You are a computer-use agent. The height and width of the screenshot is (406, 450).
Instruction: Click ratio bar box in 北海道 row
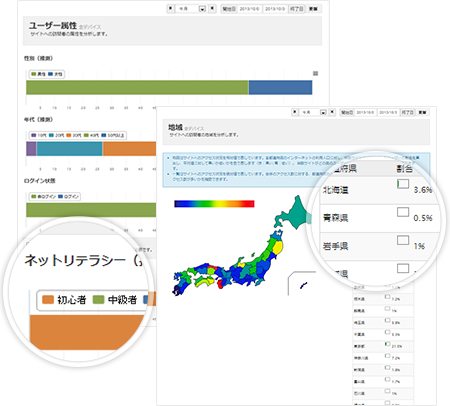click(403, 184)
